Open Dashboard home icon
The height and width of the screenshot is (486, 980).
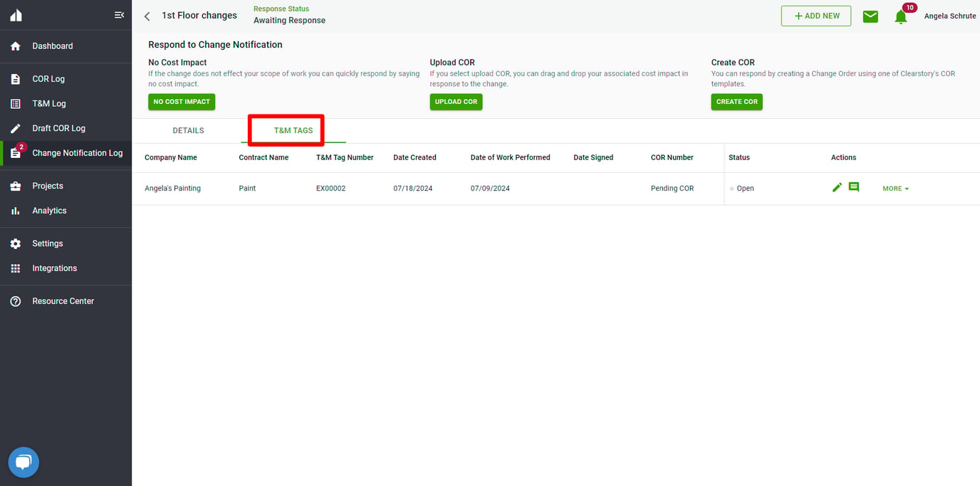[16, 46]
